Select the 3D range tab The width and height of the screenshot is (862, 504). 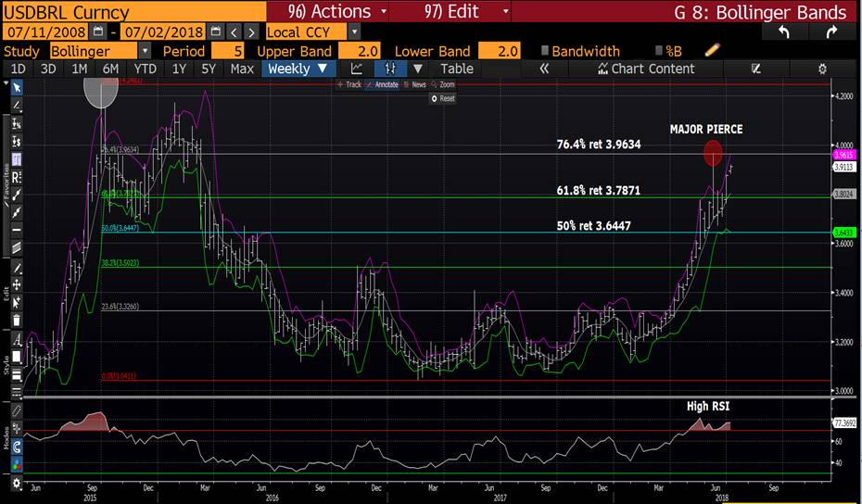48,69
